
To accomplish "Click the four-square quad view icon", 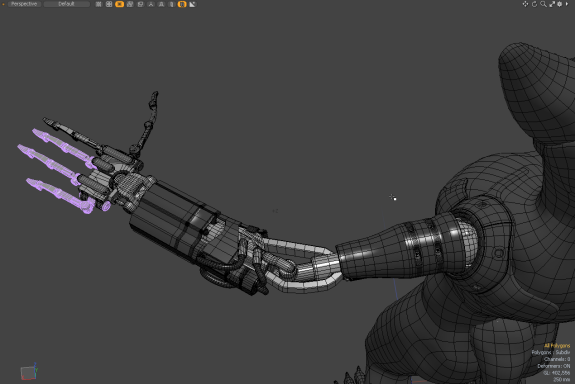I will point(109,4).
